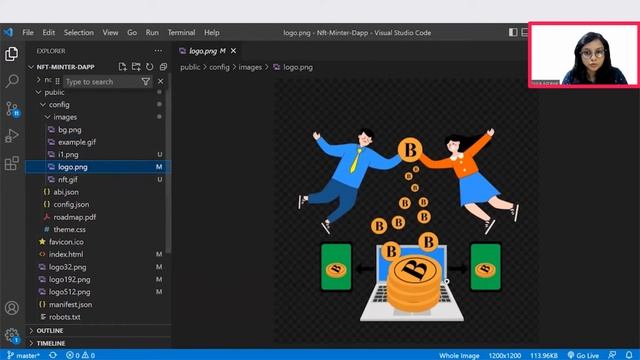Open roadmap.pdf in the file tree

point(75,217)
